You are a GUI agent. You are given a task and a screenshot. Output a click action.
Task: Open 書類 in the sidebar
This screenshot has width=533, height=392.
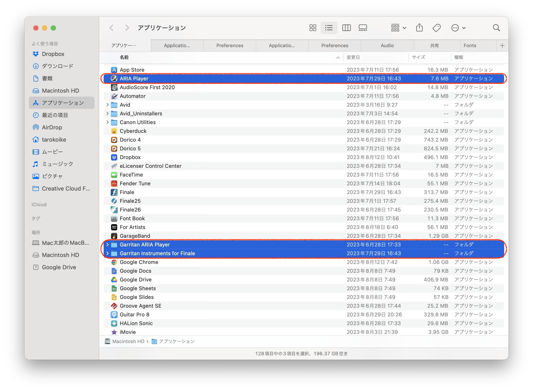click(x=61, y=78)
